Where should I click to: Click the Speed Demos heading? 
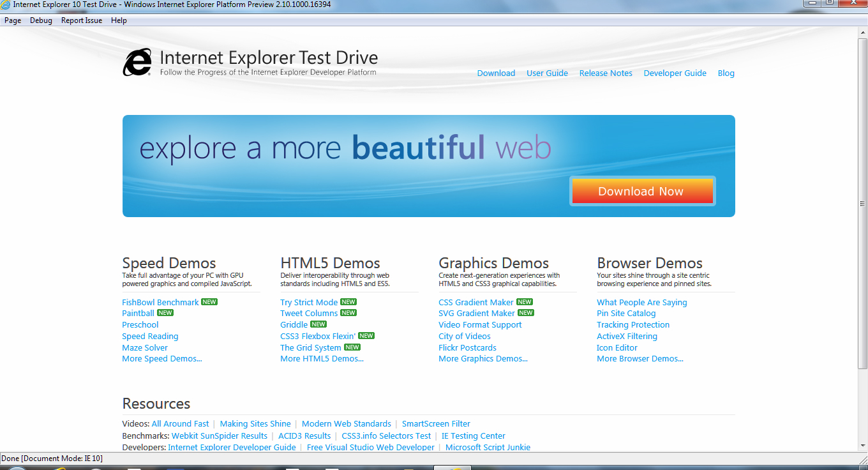tap(169, 263)
